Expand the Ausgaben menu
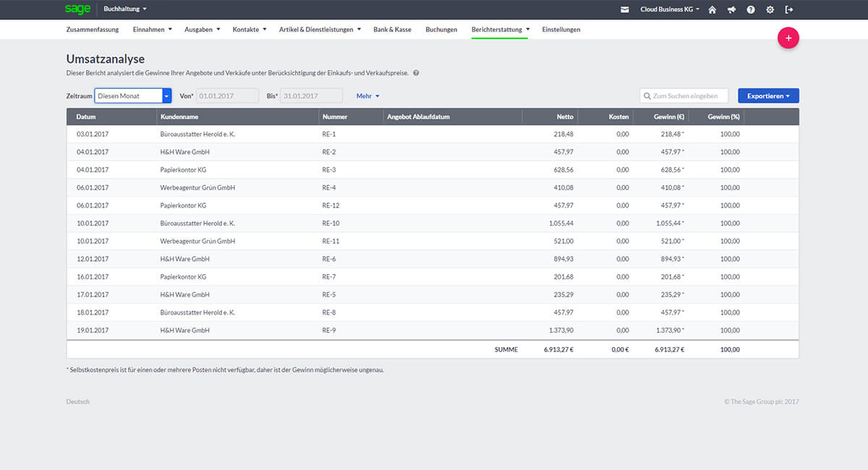 203,30
